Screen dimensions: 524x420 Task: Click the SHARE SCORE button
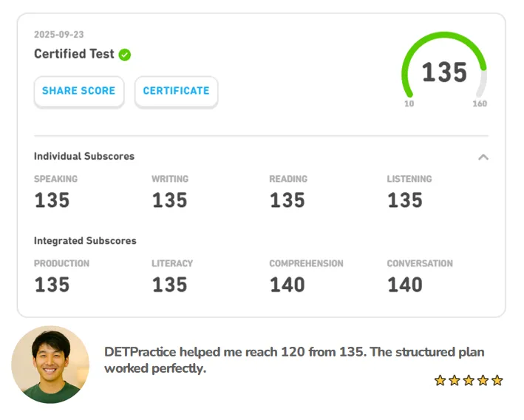[78, 91]
